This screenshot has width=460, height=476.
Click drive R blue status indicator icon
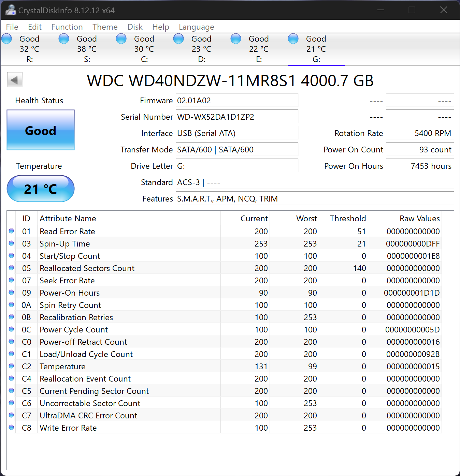coord(6,39)
